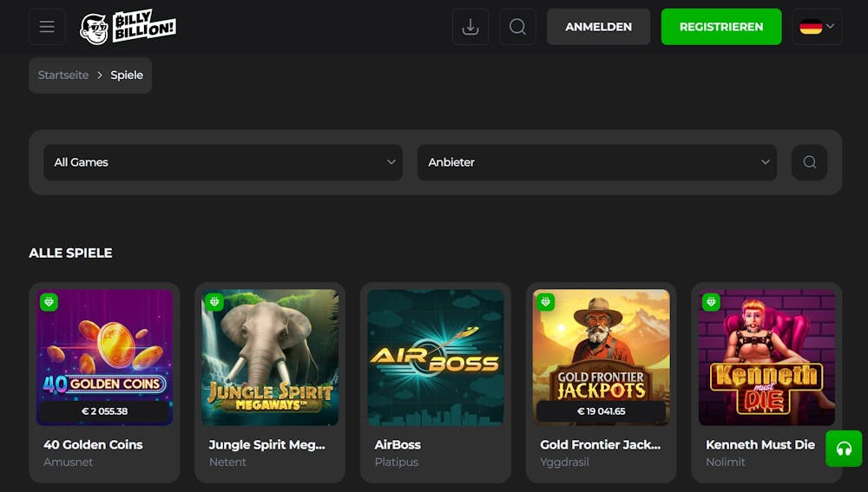Click the € 2 055.38 jackpot amount
This screenshot has width=868, height=492.
point(105,411)
